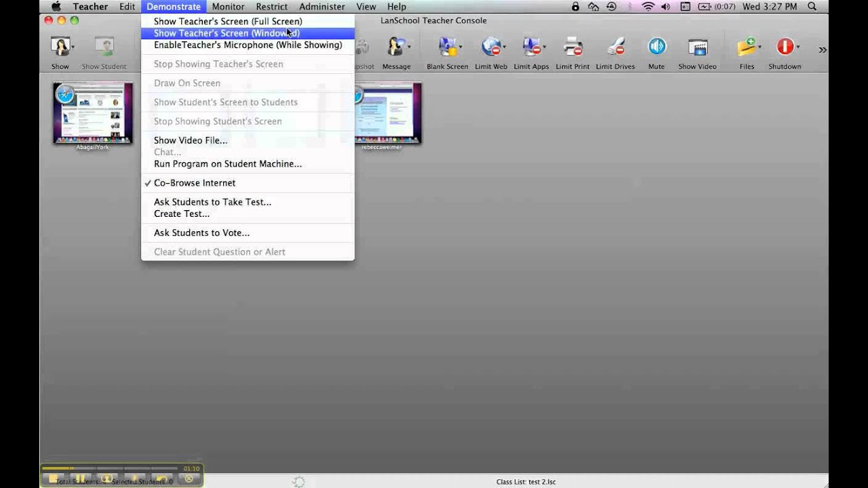This screenshot has height=488, width=868.
Task: Expand the Limit Apps dropdown arrow
Action: coord(545,47)
